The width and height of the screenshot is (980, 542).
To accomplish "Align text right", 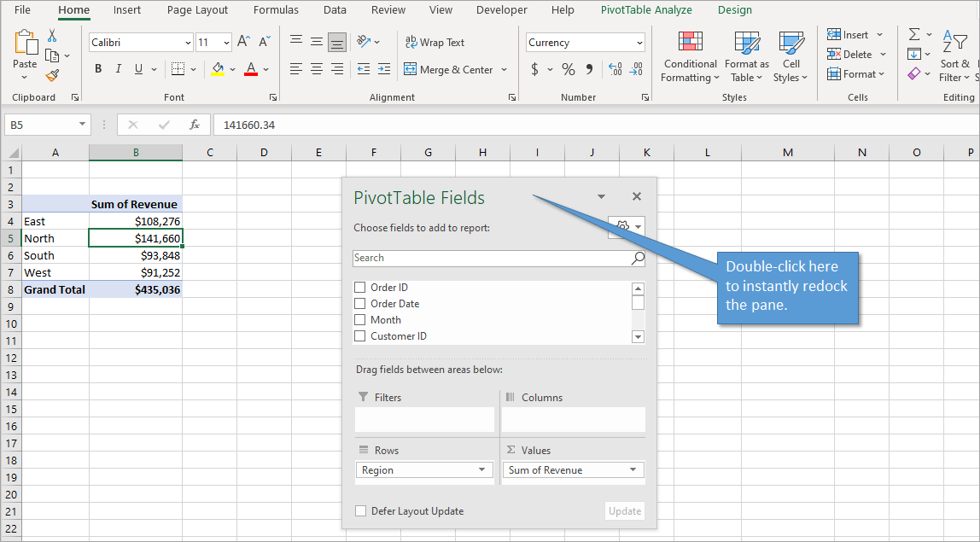I will pyautogui.click(x=337, y=69).
